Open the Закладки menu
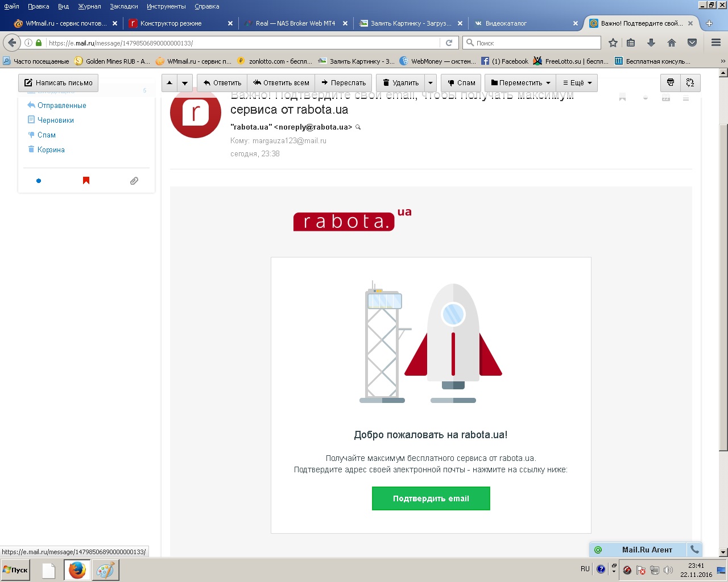The height and width of the screenshot is (582, 728). pyautogui.click(x=123, y=6)
